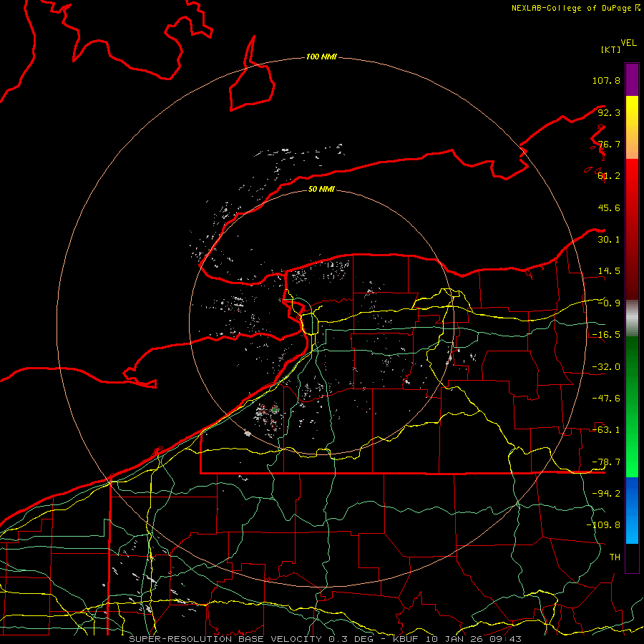The image size is (644, 644).
Task: Pick the gray segment of the velocity scale
Action: pyautogui.click(x=632, y=318)
